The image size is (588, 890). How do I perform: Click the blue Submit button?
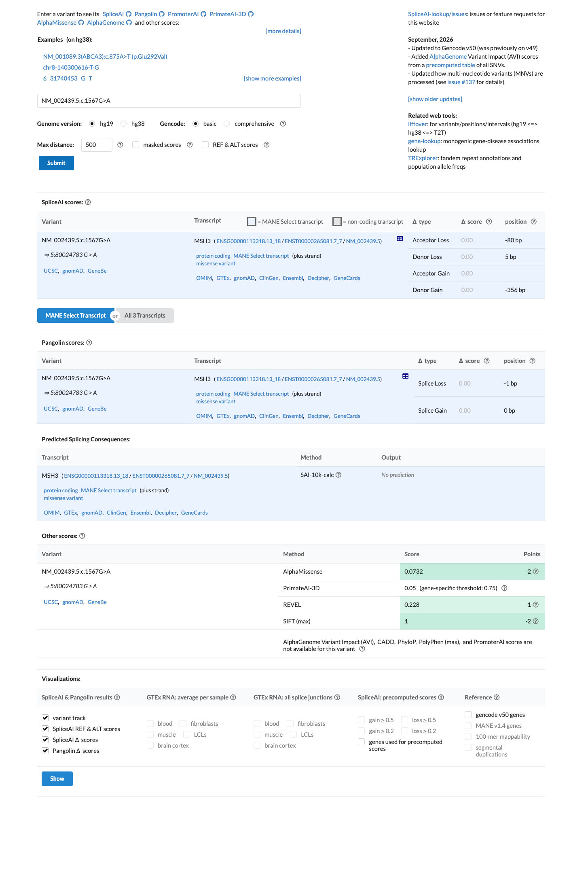coord(56,163)
